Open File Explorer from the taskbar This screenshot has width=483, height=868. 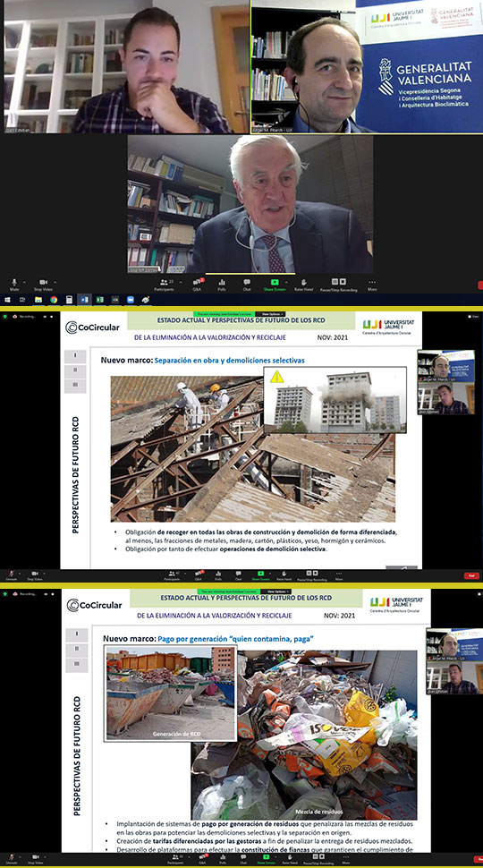(38, 300)
